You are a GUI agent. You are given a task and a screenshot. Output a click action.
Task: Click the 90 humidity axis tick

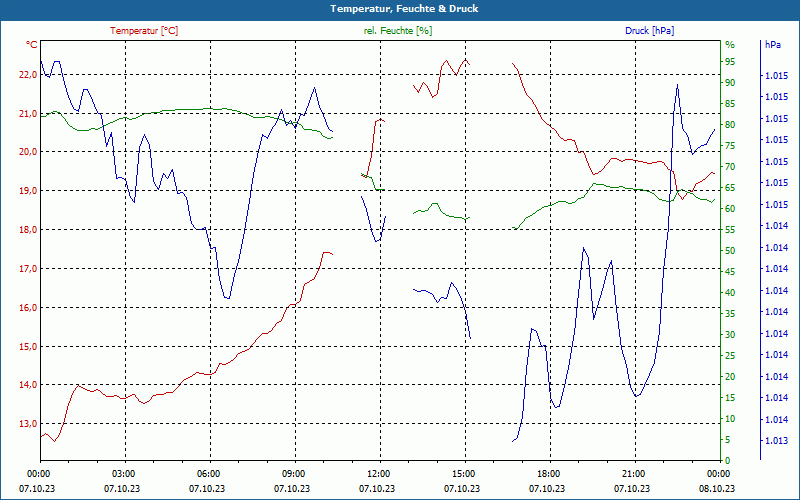(x=730, y=83)
